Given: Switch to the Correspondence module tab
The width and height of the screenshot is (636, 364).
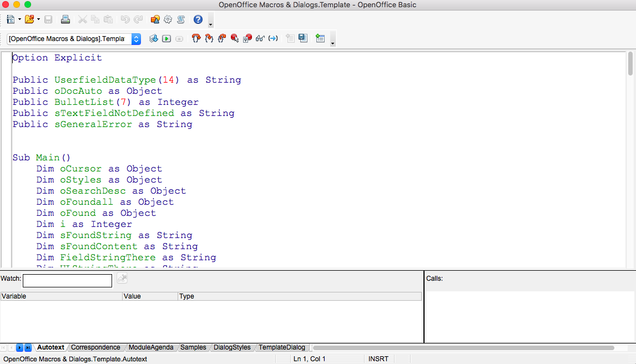Looking at the screenshot, I should coord(95,347).
